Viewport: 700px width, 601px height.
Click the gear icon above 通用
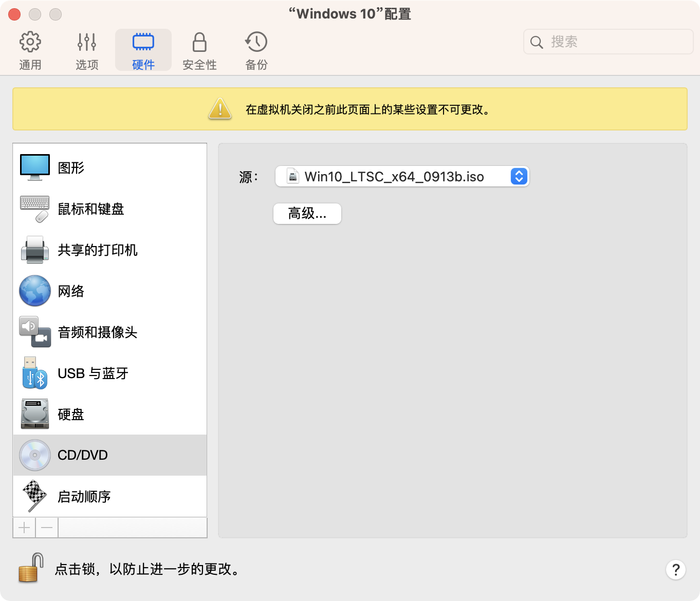[30, 42]
